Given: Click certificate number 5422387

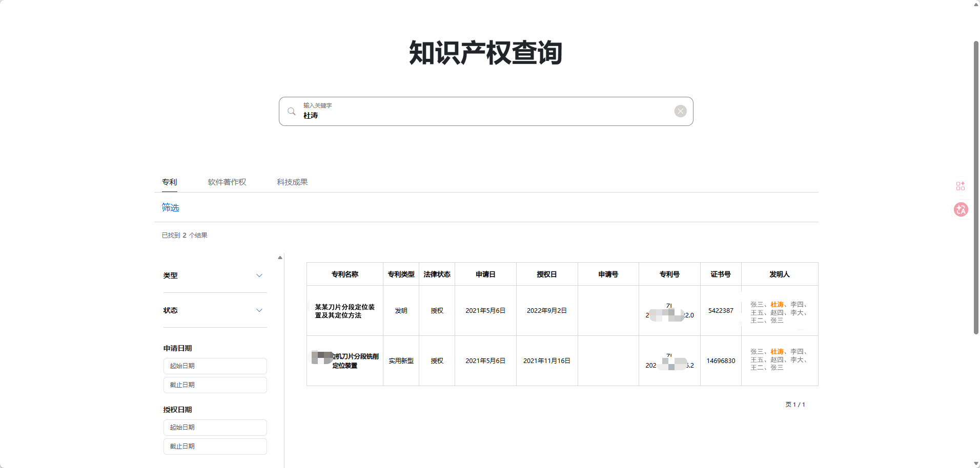Looking at the screenshot, I should tap(721, 311).
